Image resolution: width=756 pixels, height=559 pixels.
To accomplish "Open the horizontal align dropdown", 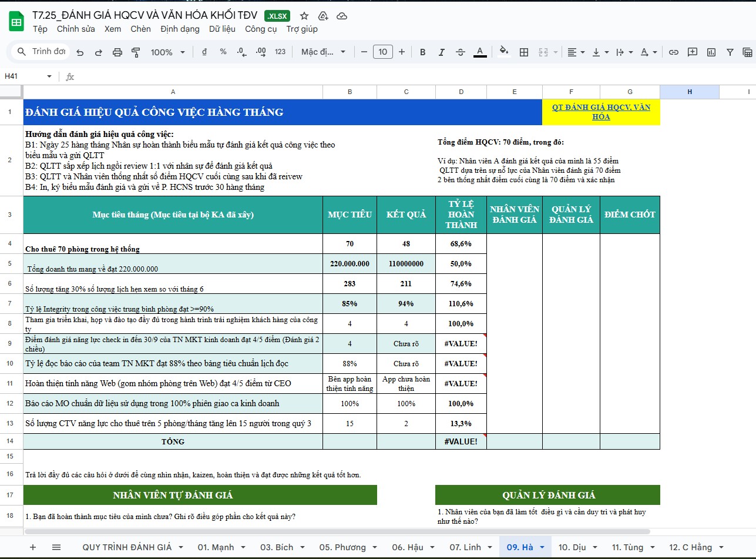I will pos(576,52).
